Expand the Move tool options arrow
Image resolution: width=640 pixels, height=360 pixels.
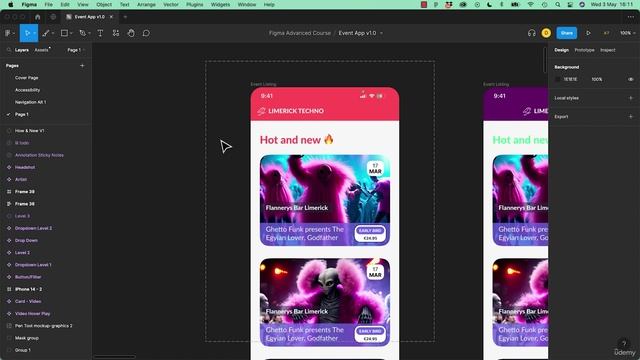[x=35, y=33]
